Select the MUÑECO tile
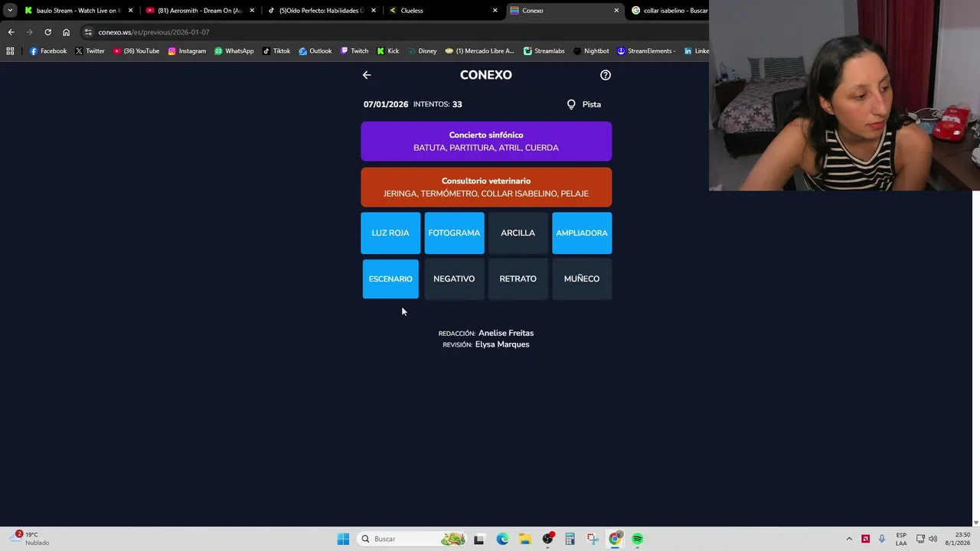980x551 pixels. pyautogui.click(x=582, y=279)
